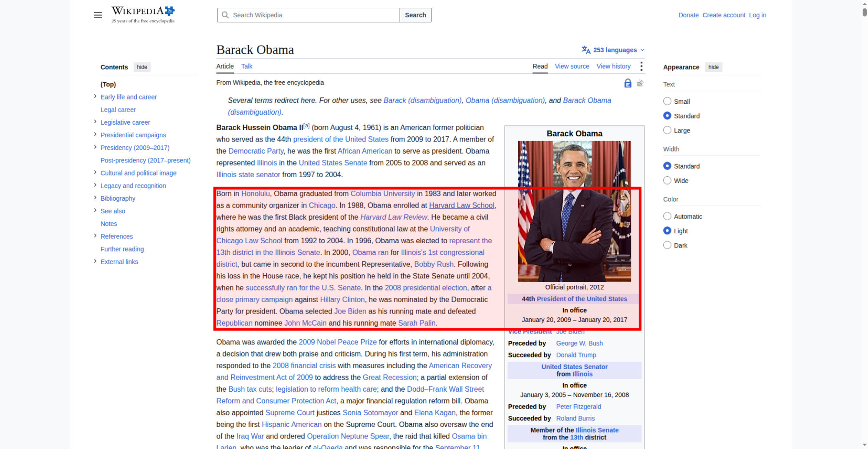The width and height of the screenshot is (868, 449).
Task: Select Standard width option
Action: (x=667, y=166)
